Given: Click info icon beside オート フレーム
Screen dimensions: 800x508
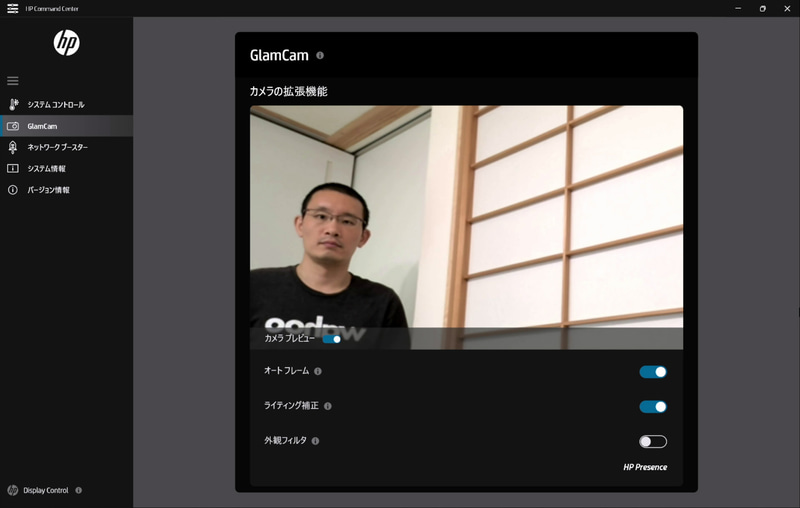Looking at the screenshot, I should [318, 371].
